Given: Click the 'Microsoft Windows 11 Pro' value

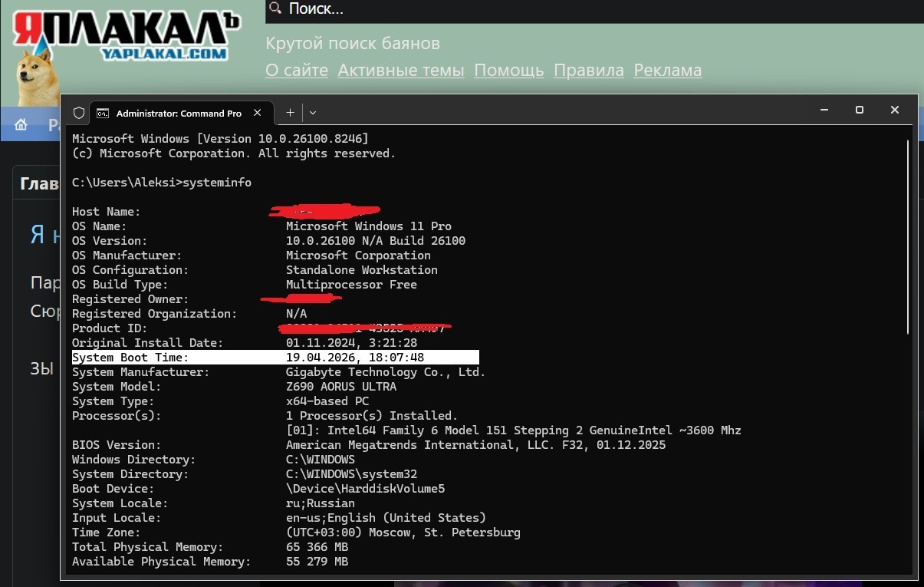Looking at the screenshot, I should coord(369,226).
